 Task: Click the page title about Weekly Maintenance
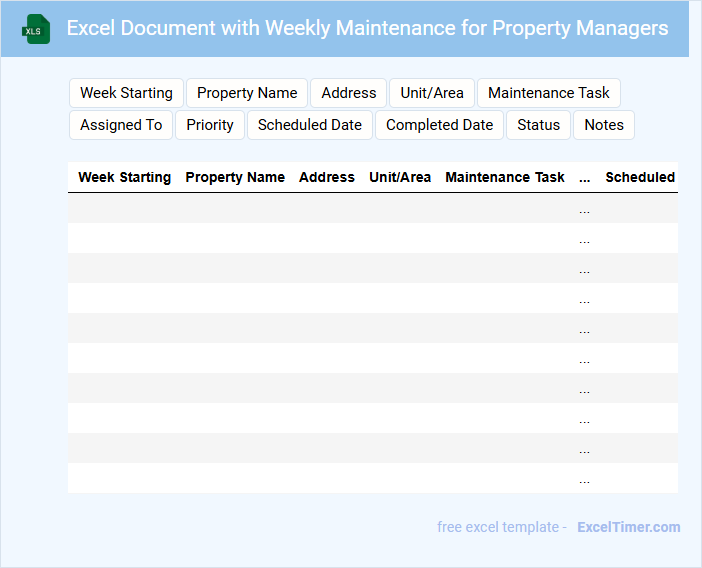click(x=367, y=28)
